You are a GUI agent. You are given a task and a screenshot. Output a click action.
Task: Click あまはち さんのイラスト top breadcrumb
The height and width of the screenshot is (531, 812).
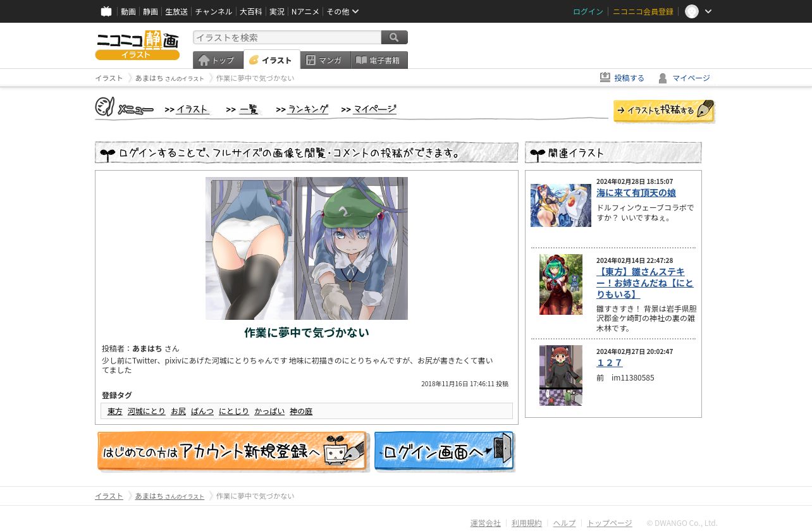169,78
